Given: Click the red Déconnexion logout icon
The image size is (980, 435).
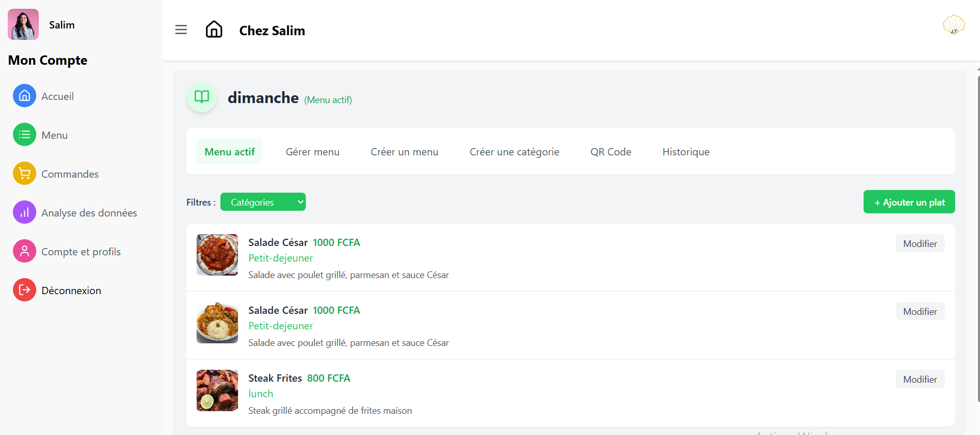Looking at the screenshot, I should (x=24, y=290).
